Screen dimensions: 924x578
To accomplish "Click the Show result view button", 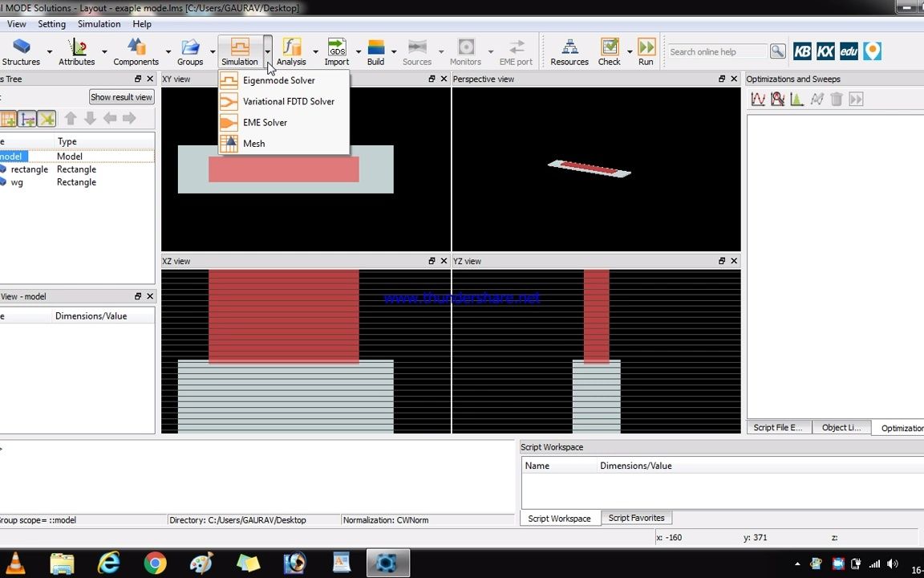I will pos(121,96).
